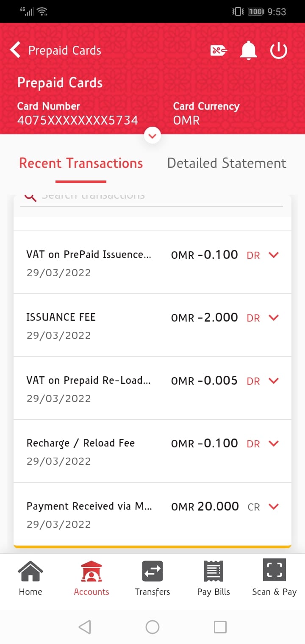Tap the back arrow beside Prepaid Cards
The image size is (305, 644).
[x=15, y=50]
